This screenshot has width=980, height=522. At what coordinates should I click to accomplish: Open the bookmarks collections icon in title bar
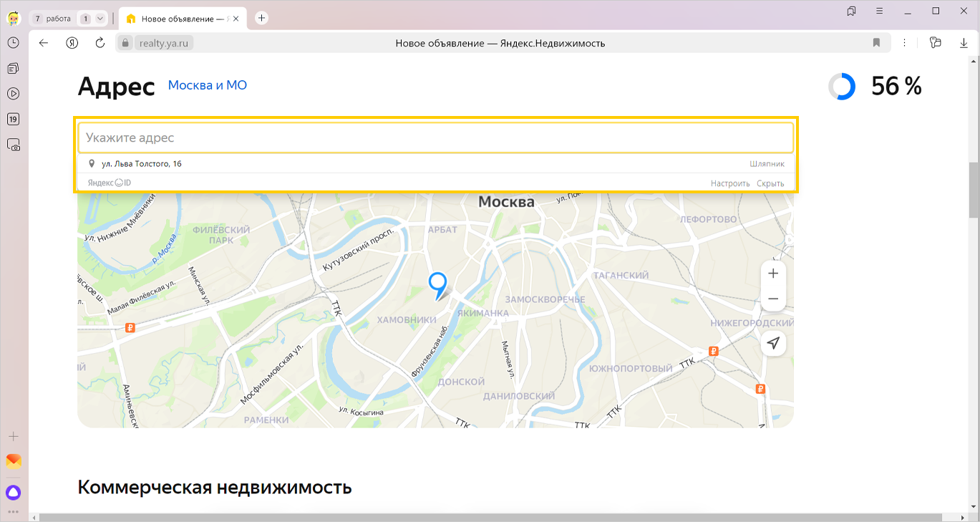coord(851,11)
